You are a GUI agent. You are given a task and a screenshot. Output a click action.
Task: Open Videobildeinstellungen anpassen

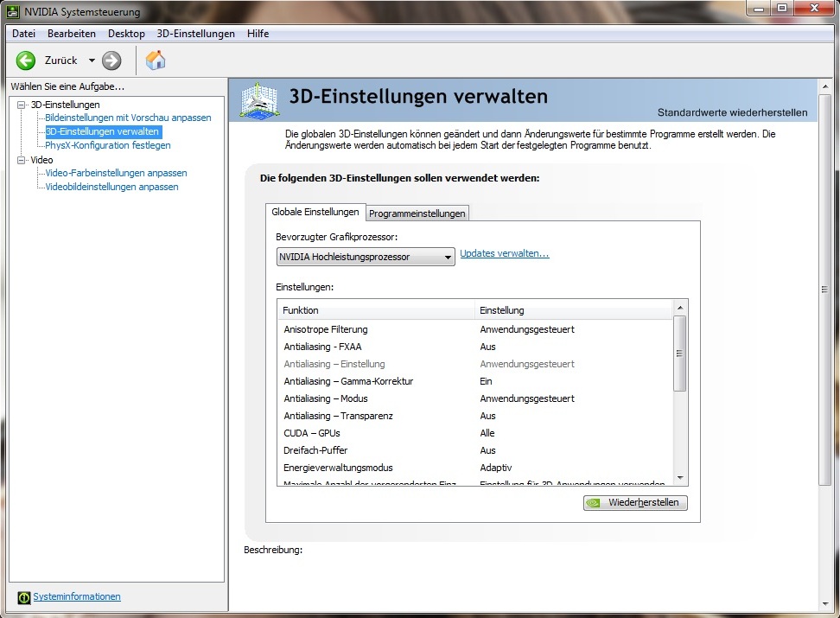(x=111, y=187)
